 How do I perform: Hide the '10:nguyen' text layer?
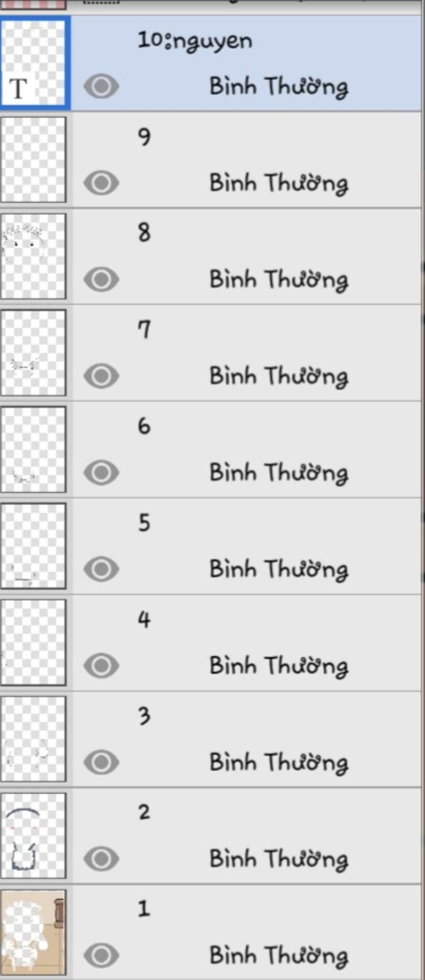pos(101,86)
